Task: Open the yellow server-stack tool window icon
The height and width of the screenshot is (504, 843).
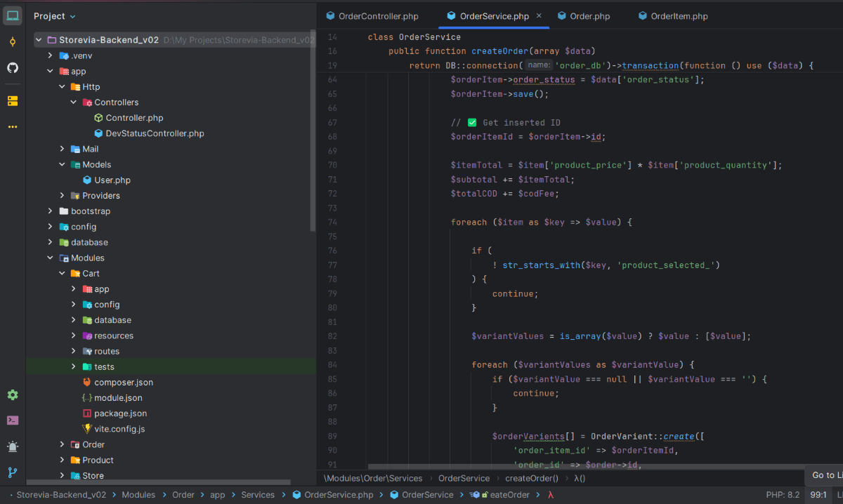Action: (x=13, y=101)
